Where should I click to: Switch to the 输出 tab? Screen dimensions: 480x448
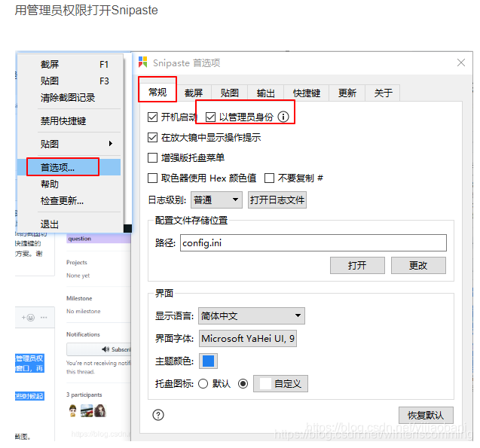click(266, 93)
